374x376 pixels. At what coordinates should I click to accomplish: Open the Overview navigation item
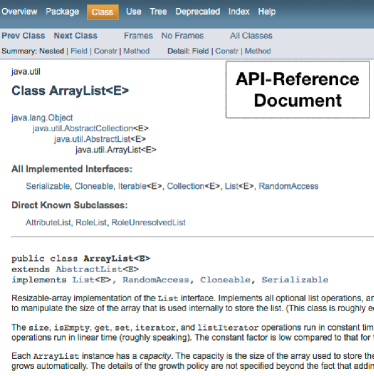tap(19, 12)
